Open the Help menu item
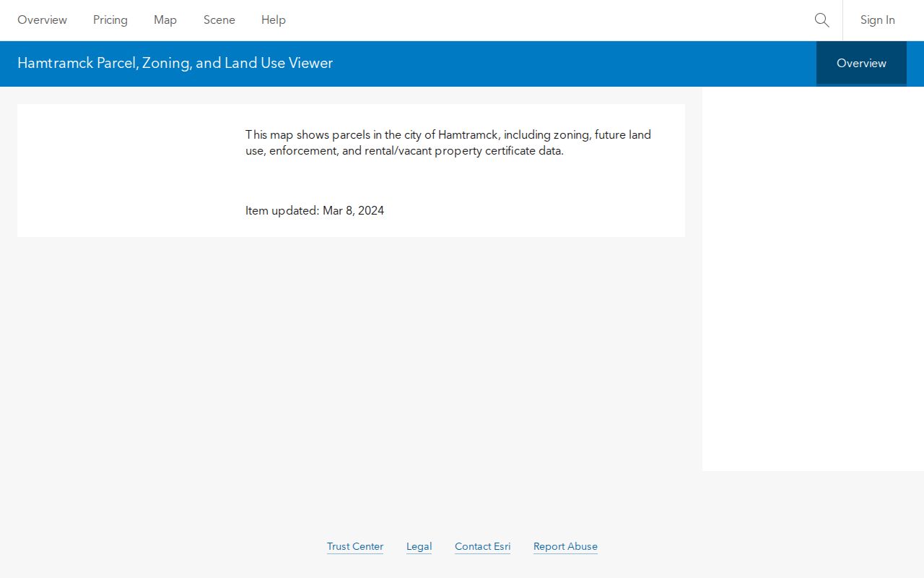 coord(274,20)
